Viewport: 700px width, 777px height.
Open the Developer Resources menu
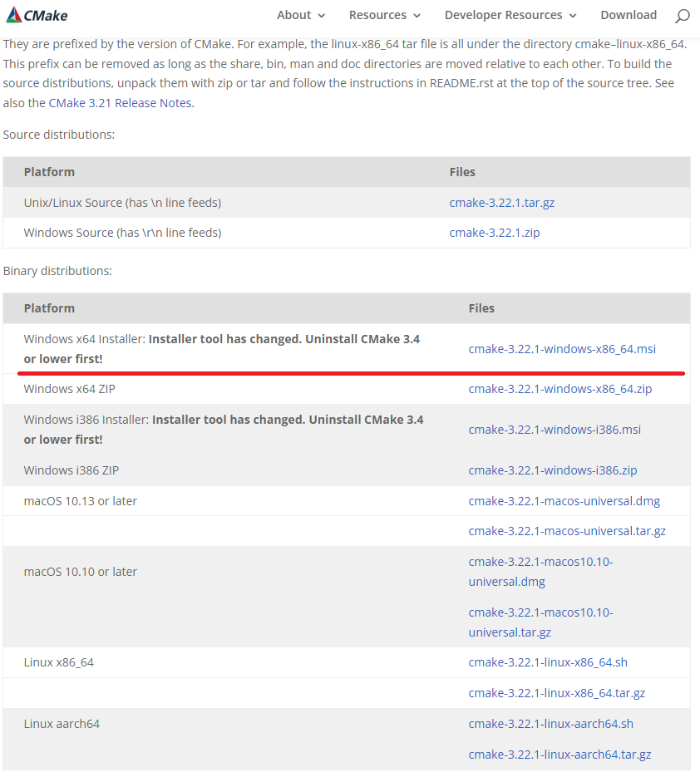click(x=503, y=15)
